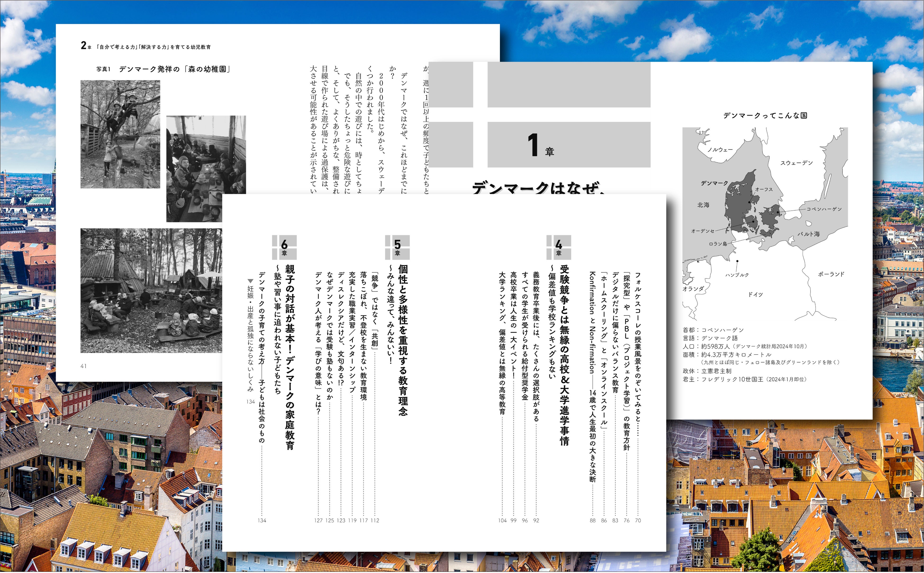924x573 pixels.
Task: Click the 親子の対話が基本 chapter title
Action: [290, 356]
